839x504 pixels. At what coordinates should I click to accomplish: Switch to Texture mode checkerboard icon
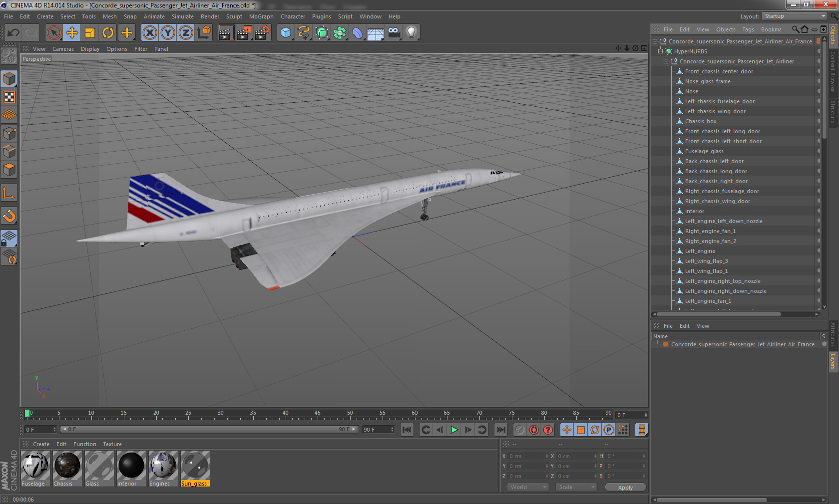[9, 97]
